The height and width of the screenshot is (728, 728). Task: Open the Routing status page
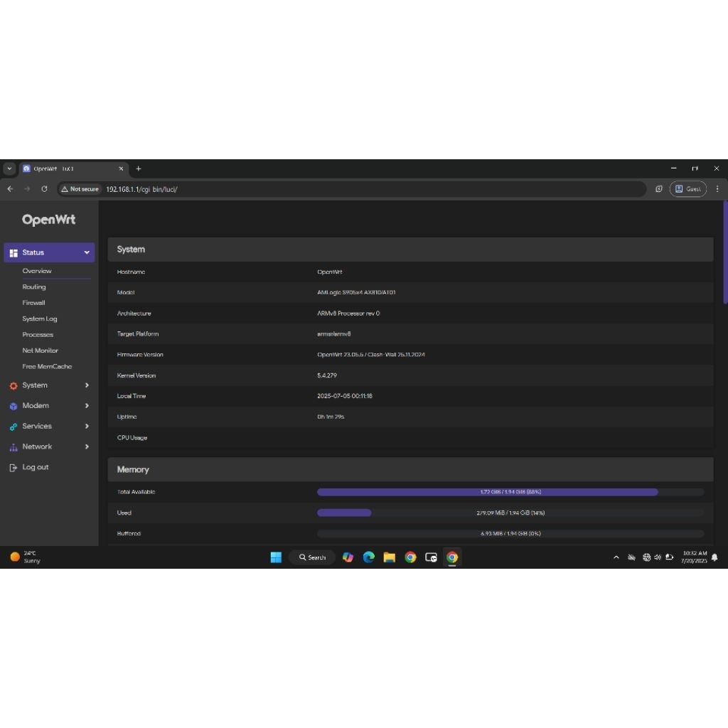coord(34,287)
